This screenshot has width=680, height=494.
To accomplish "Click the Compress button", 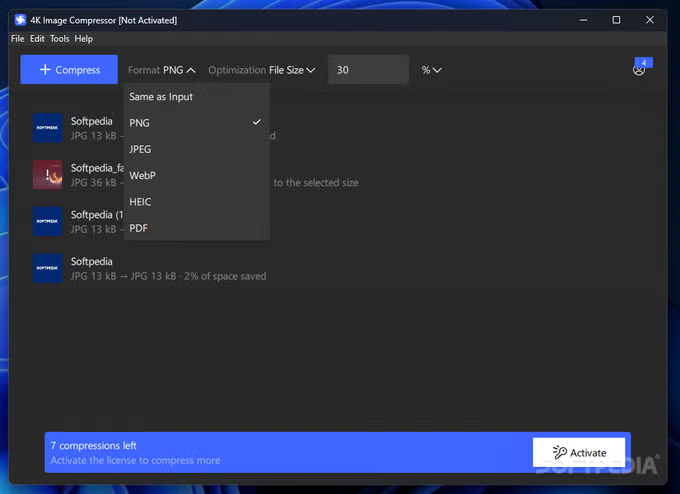I will point(69,70).
